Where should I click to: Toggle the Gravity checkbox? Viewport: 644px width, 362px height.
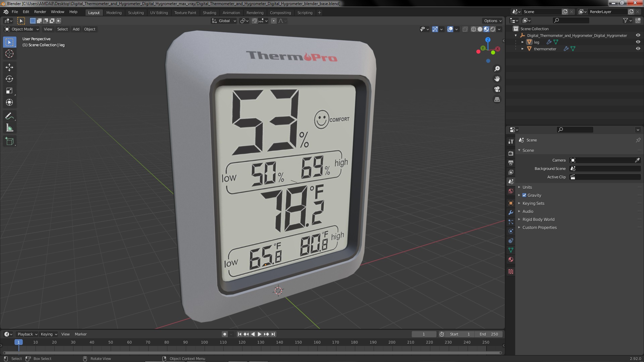pos(524,195)
